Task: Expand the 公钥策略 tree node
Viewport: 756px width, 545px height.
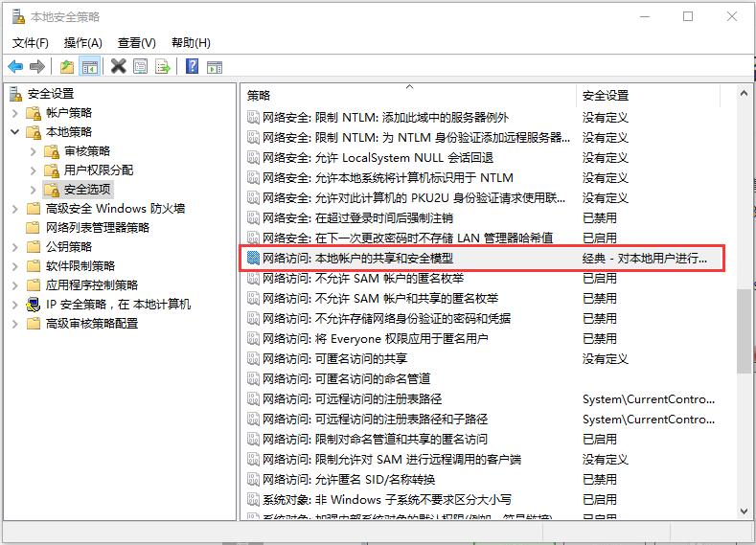Action: (15, 247)
